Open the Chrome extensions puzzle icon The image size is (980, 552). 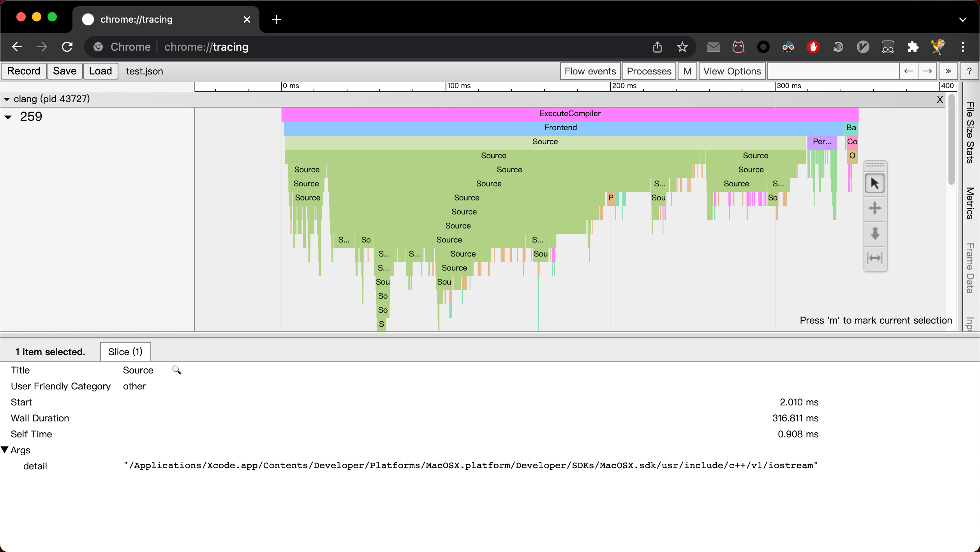tap(913, 47)
